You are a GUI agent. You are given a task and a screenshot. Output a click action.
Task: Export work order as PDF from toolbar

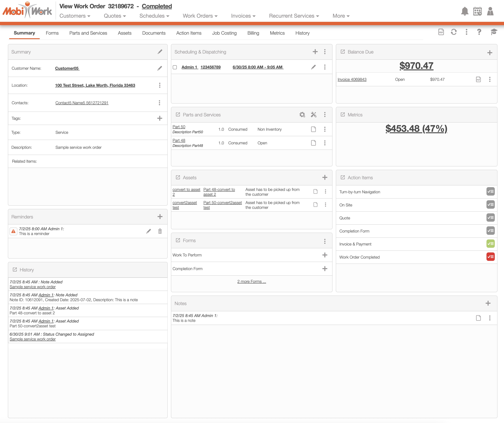[x=441, y=32]
